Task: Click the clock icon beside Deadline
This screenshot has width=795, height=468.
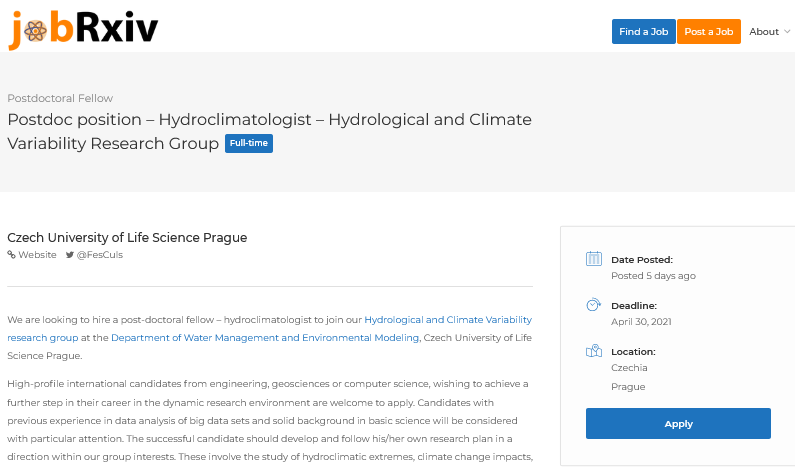Action: [x=593, y=305]
